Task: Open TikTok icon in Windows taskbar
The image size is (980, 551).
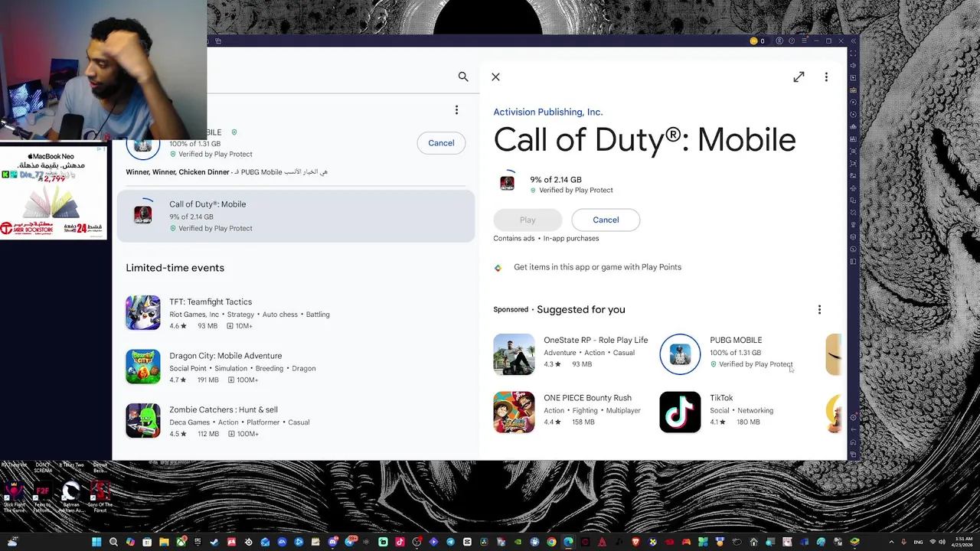Action: pyautogui.click(x=400, y=542)
